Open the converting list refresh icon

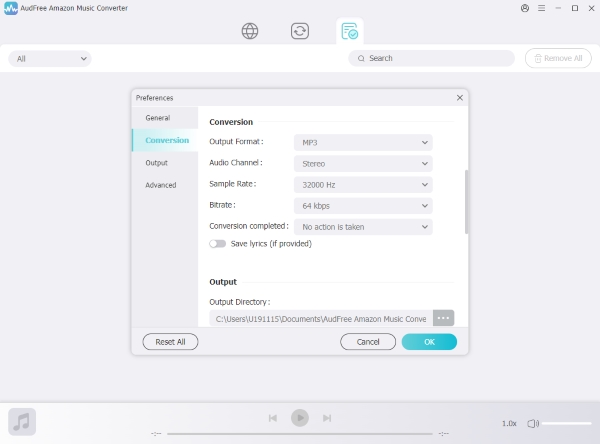click(300, 31)
